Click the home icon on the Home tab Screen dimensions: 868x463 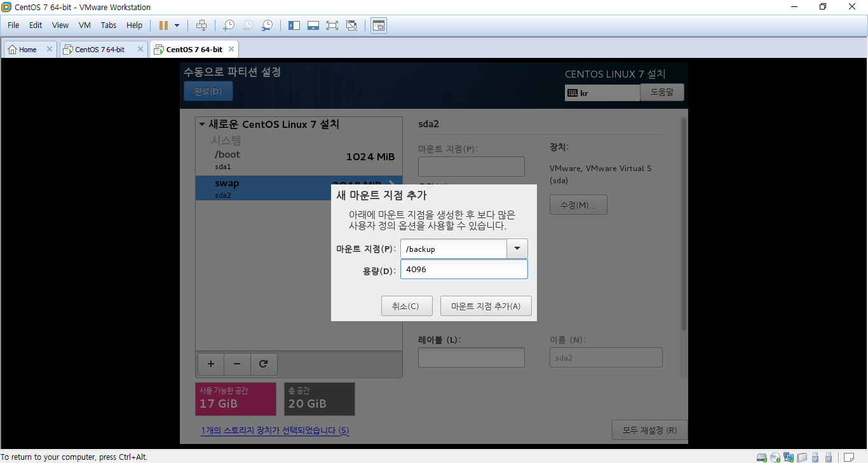click(12, 50)
